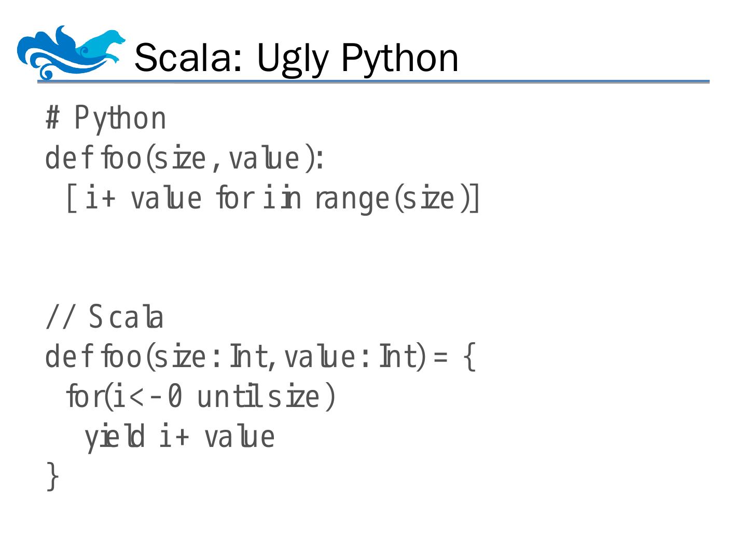Click the word "Ugly" in the title
Image resolution: width=747 pixels, height=560 pixels.
coord(293,58)
